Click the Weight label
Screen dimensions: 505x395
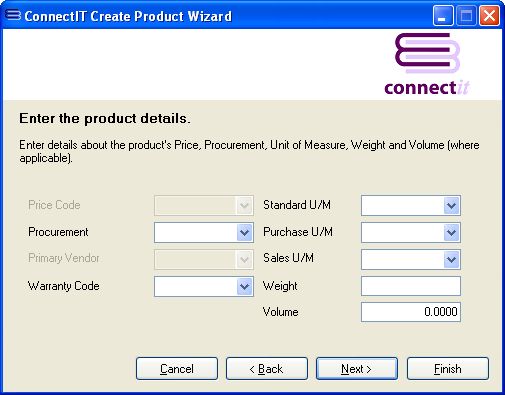(x=280, y=286)
